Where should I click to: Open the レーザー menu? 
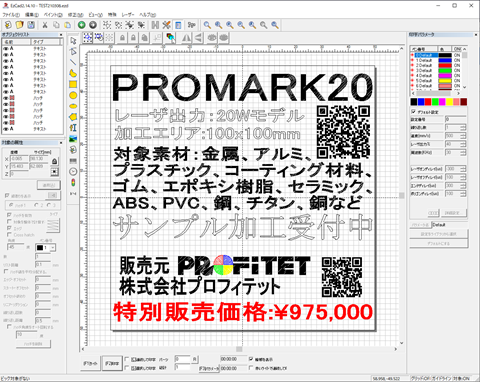tap(128, 15)
